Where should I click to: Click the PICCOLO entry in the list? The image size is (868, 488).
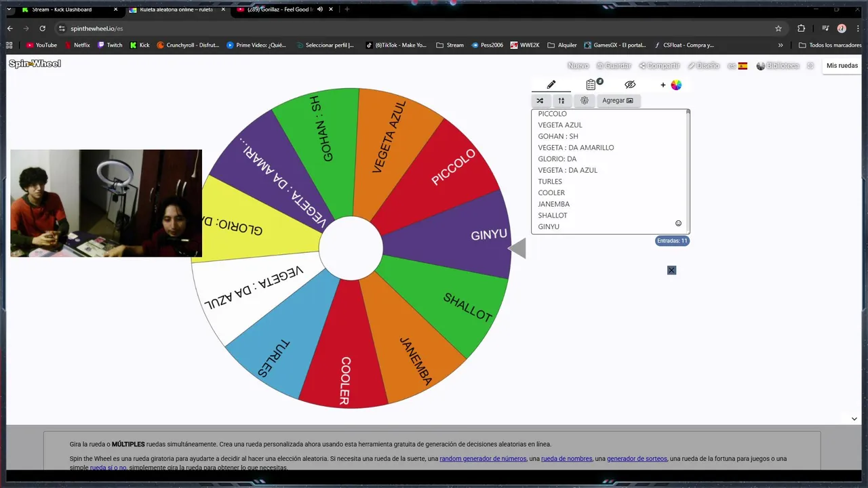552,114
